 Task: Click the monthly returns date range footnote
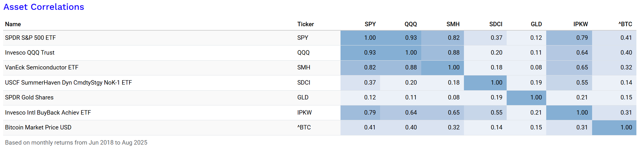76,143
